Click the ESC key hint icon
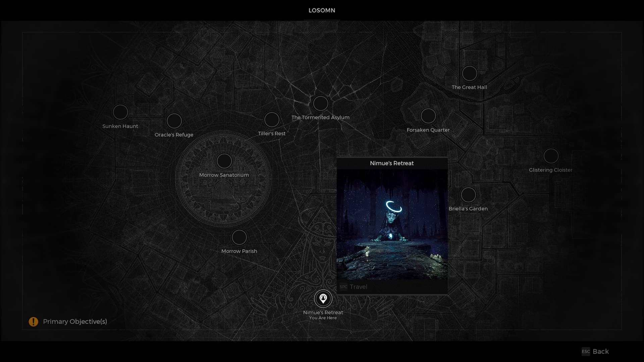Viewport: 644px width, 362px height. [x=586, y=352]
